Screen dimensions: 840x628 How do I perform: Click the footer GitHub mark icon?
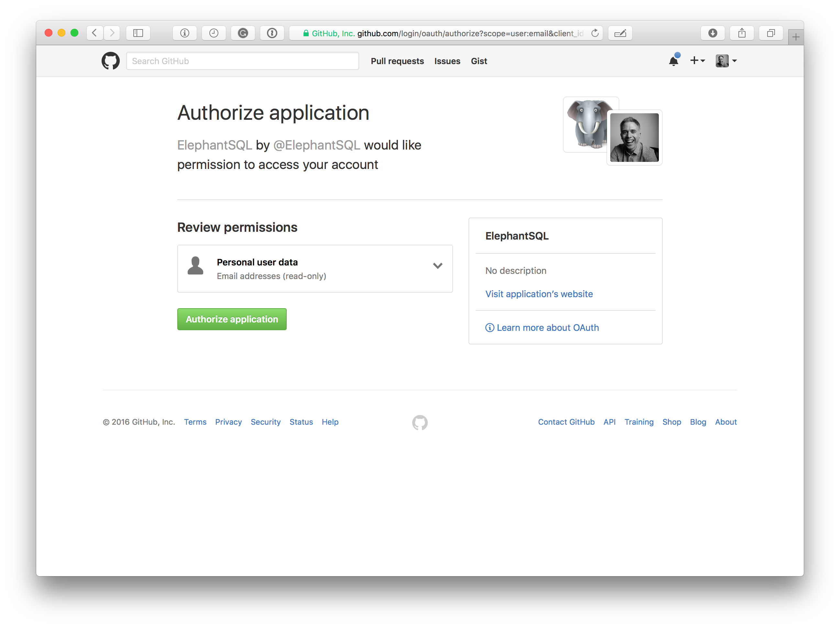click(x=420, y=422)
